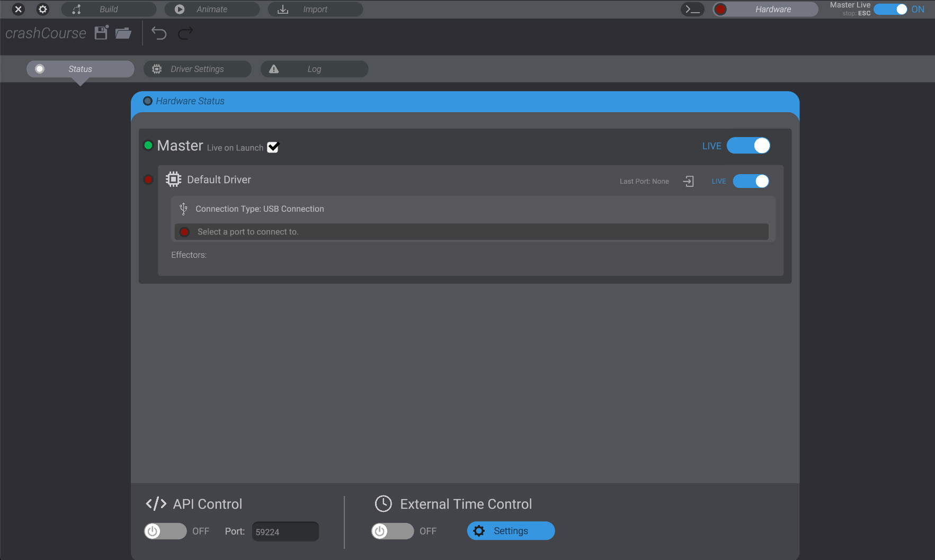Collapse the Hardware Status panel
Image resolution: width=935 pixels, height=560 pixels.
tap(148, 101)
